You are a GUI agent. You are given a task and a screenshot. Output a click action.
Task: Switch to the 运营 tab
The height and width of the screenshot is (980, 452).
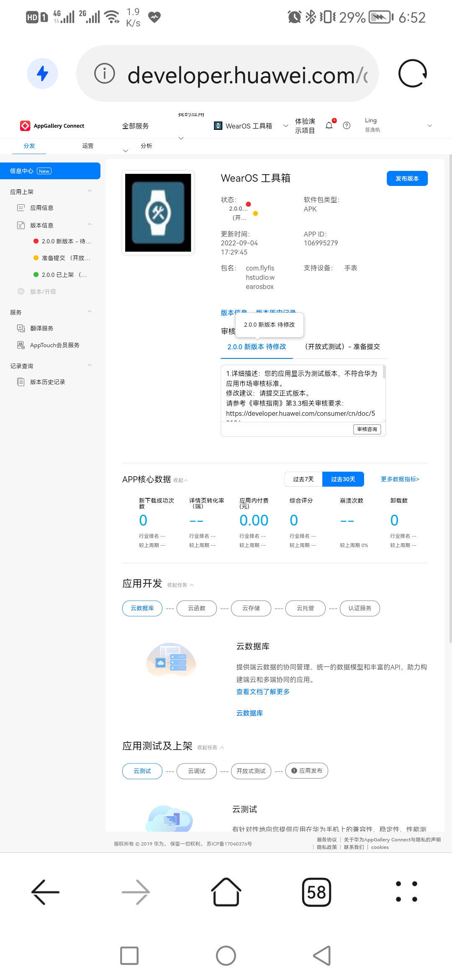88,146
